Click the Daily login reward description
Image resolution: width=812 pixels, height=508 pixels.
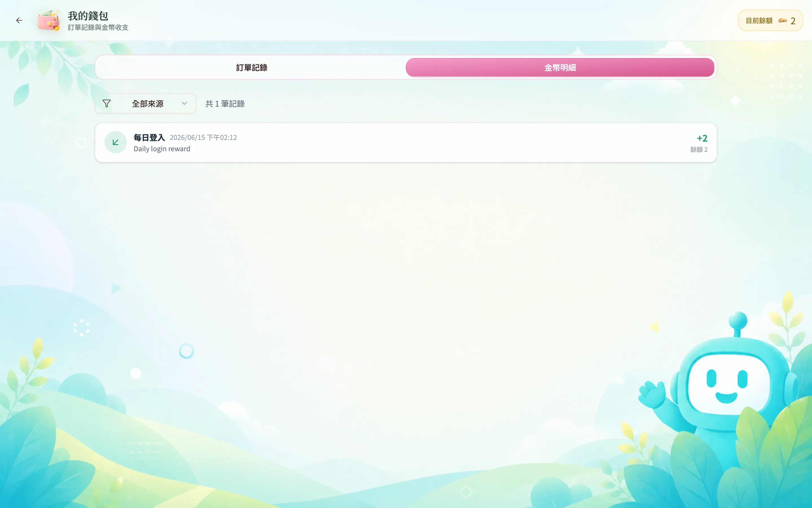[162, 149]
